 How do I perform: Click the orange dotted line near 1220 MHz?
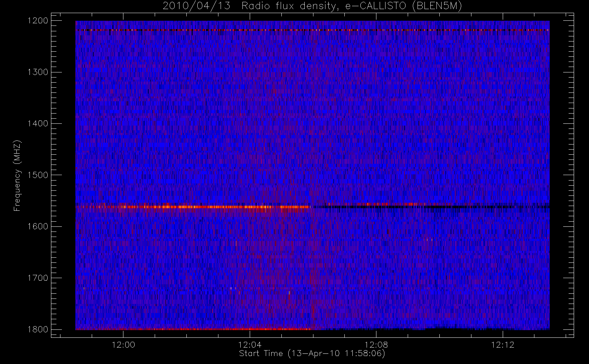click(x=312, y=30)
